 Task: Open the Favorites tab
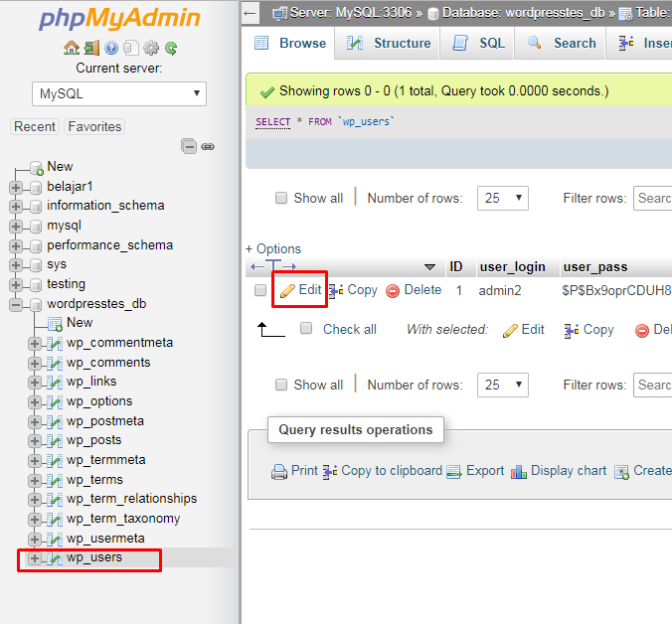(x=94, y=127)
